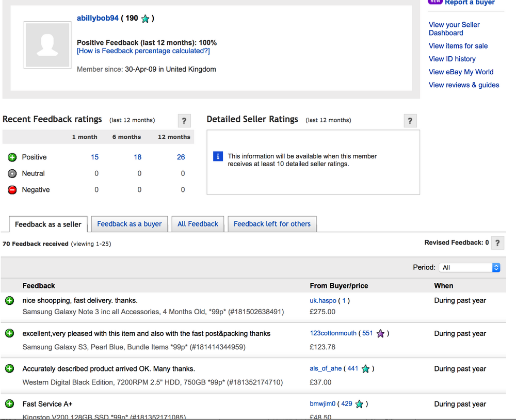516x420 pixels.
Task: Open View items for sale link
Action: (x=458, y=46)
